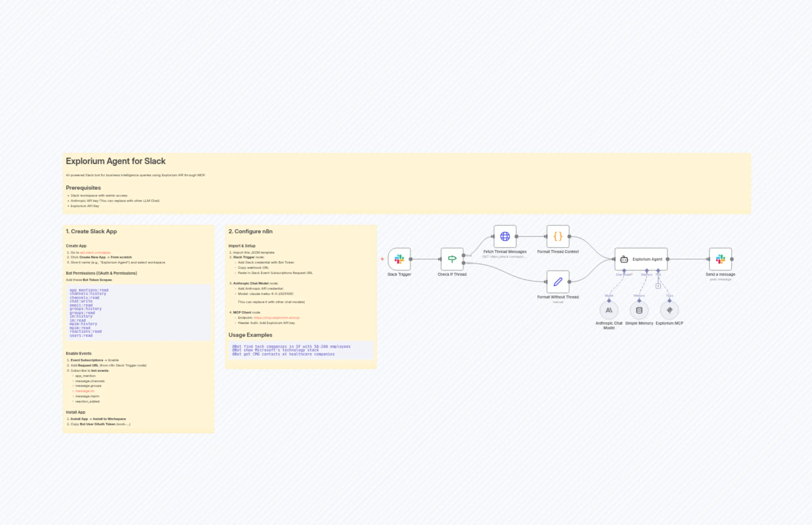The image size is (812, 525).
Task: Open the Explorium MCP tool node
Action: pyautogui.click(x=670, y=310)
